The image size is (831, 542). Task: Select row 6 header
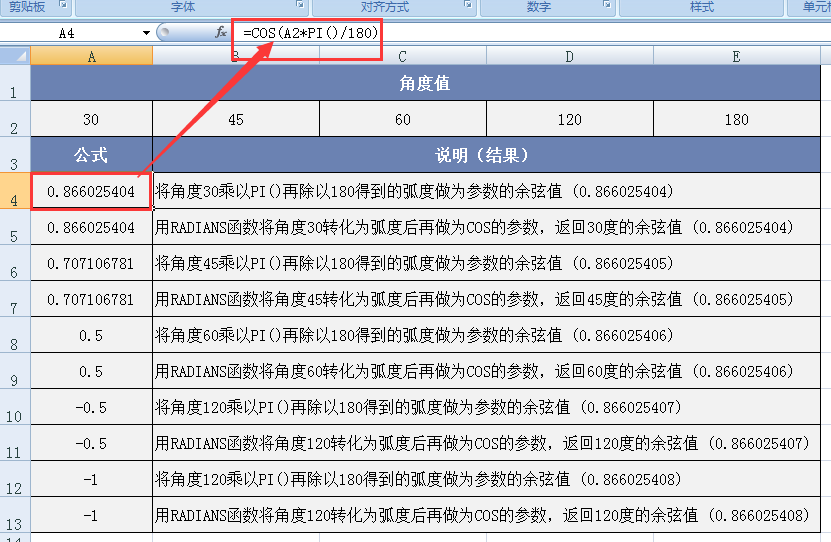point(15,263)
